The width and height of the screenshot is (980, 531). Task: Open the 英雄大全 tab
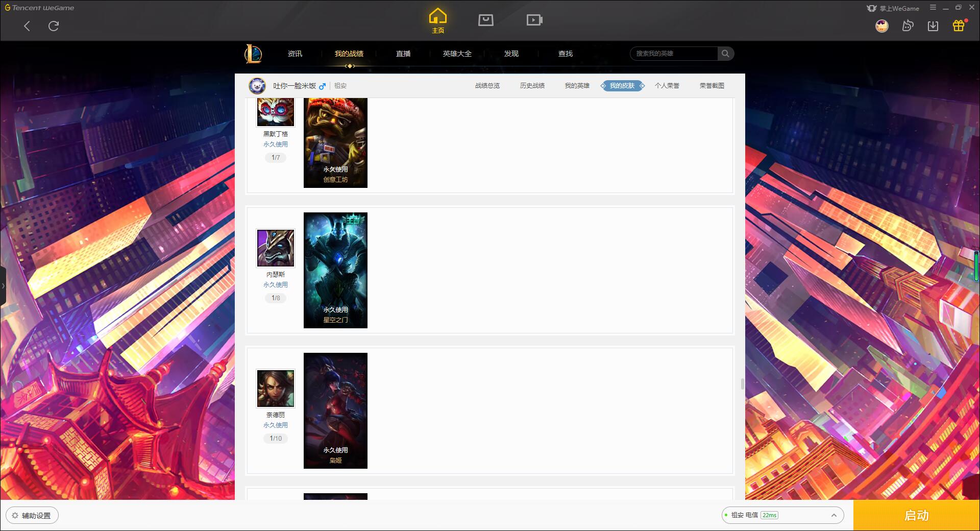click(x=457, y=54)
